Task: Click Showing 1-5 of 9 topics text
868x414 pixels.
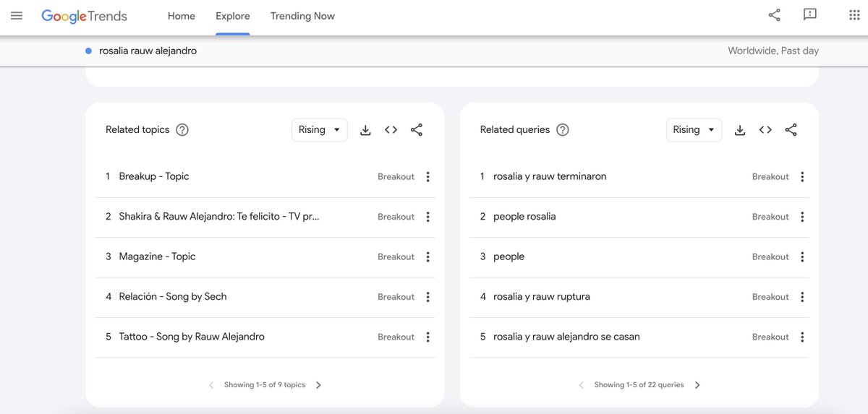Action: coord(265,385)
